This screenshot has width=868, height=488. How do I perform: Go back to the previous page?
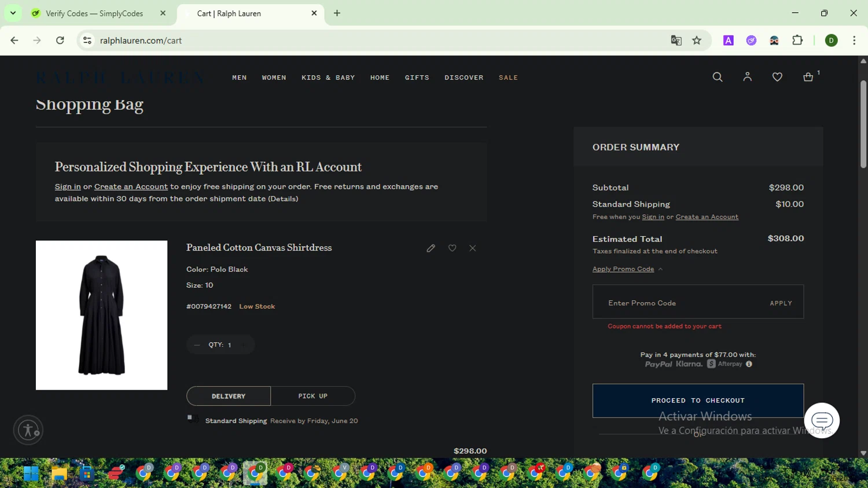point(14,41)
